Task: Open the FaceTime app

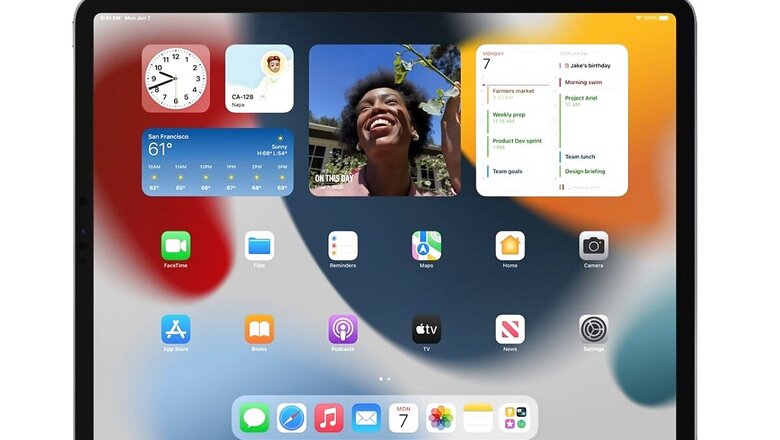Action: [x=176, y=246]
